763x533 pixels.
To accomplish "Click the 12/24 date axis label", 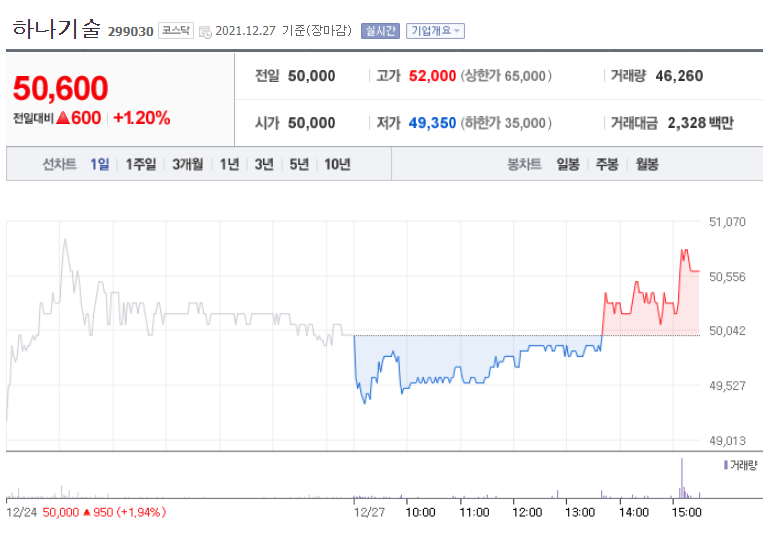I will pyautogui.click(x=21, y=512).
